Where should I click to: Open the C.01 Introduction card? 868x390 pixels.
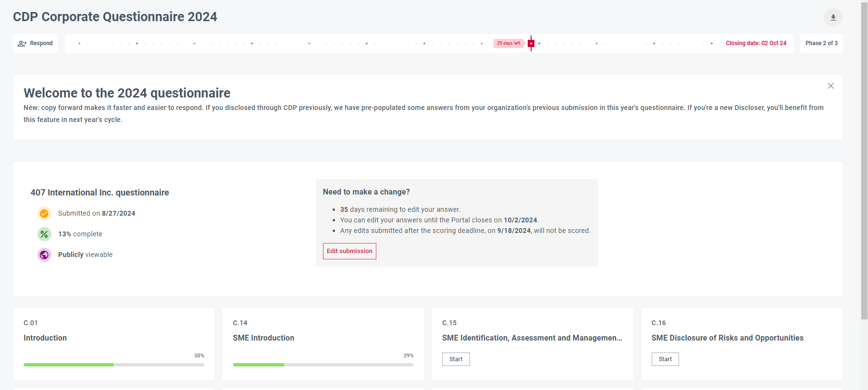pyautogui.click(x=114, y=344)
